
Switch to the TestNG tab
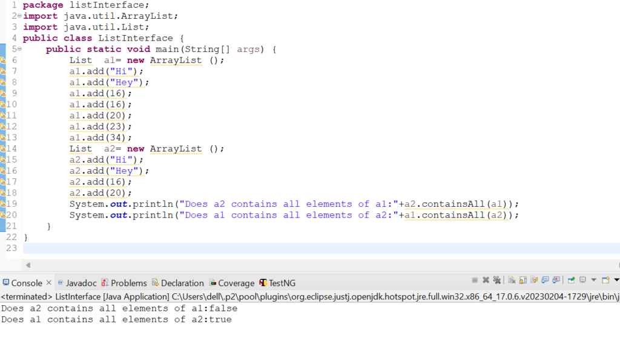tap(277, 283)
